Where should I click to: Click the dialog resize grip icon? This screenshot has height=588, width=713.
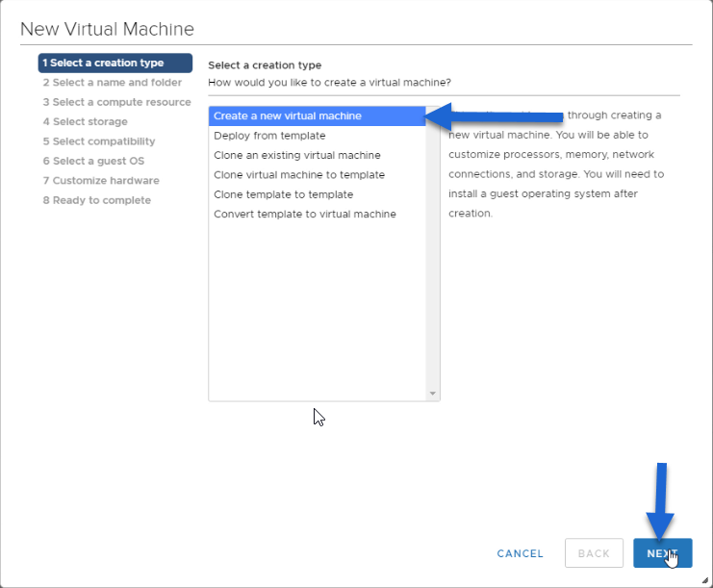click(x=704, y=579)
